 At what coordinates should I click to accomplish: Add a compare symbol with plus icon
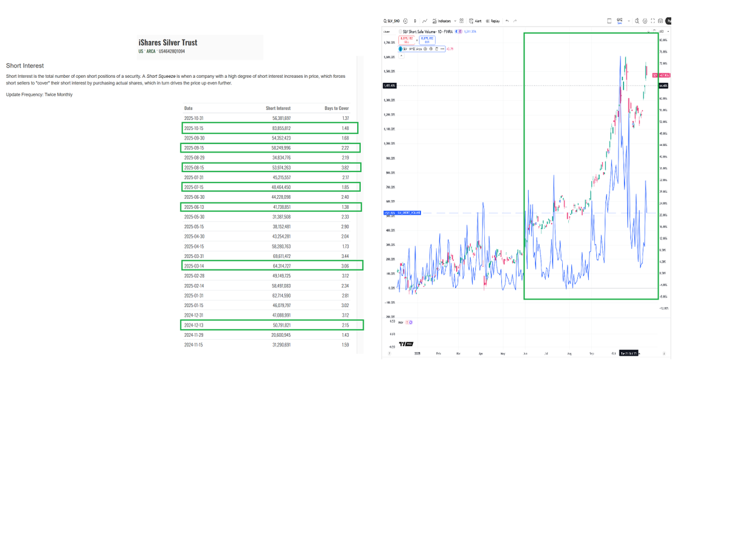[406, 21]
